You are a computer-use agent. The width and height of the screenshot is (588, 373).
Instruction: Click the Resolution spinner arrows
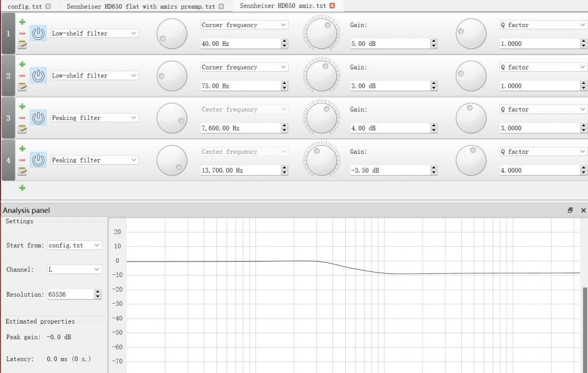(x=98, y=294)
